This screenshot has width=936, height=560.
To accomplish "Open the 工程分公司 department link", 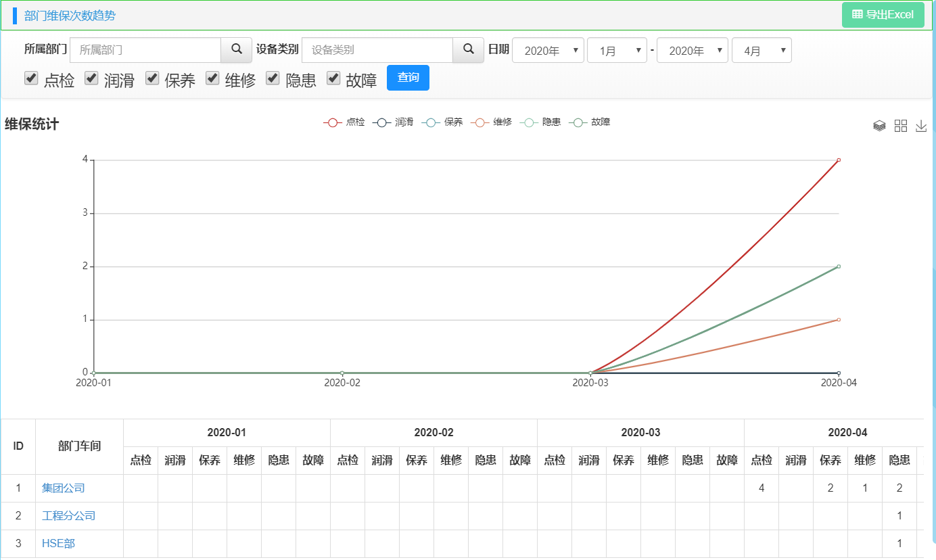I will tap(69, 515).
